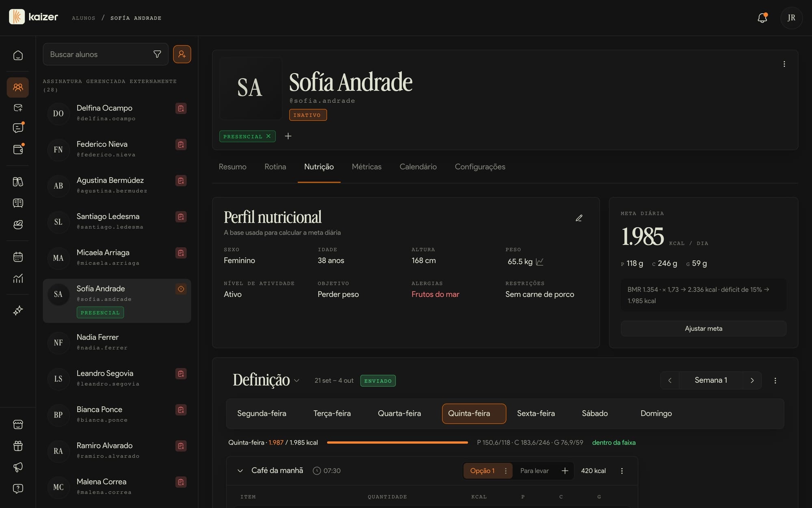Open the Configurações tab
Screen dimensions: 812x508
(480, 167)
